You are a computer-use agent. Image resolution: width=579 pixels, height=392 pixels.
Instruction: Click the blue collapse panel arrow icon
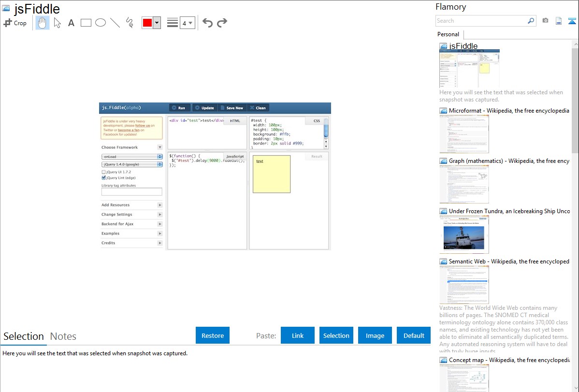(572, 21)
